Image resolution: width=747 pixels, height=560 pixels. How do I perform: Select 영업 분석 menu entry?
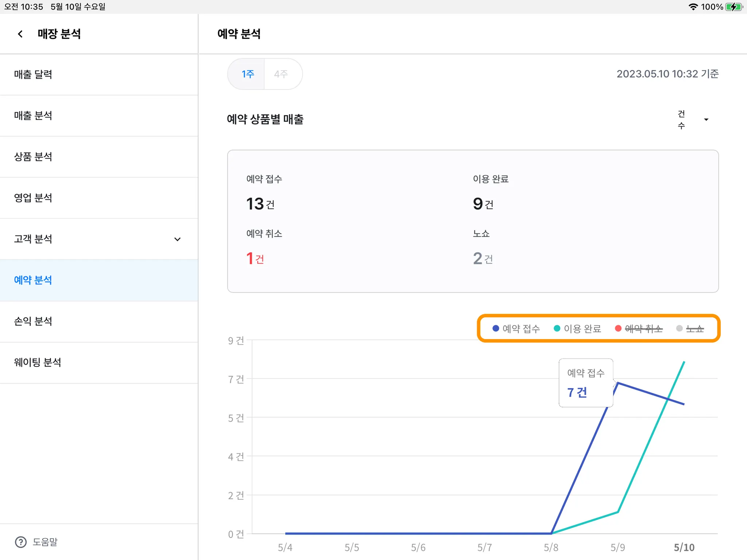[33, 198]
